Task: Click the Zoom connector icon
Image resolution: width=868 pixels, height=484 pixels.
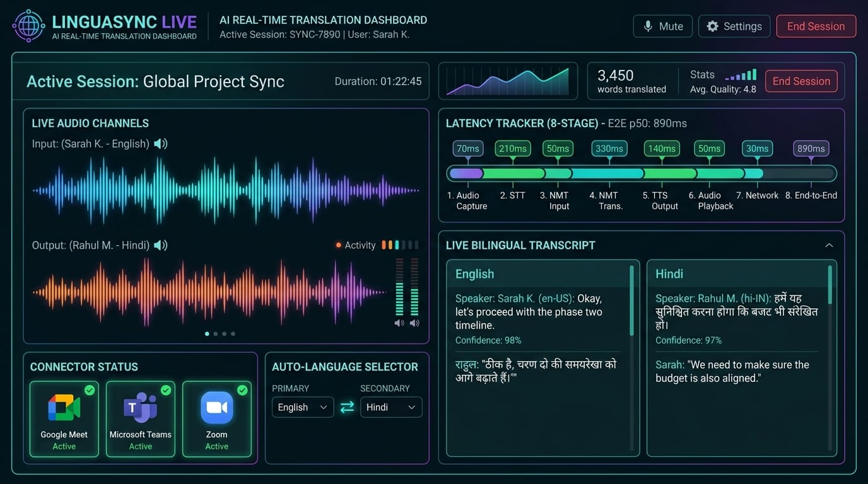Action: tap(216, 408)
